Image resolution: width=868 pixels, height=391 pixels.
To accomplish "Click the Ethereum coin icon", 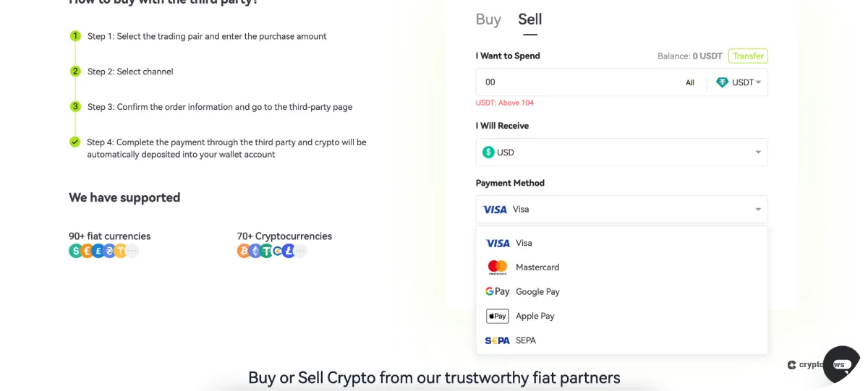I will pos(255,252).
